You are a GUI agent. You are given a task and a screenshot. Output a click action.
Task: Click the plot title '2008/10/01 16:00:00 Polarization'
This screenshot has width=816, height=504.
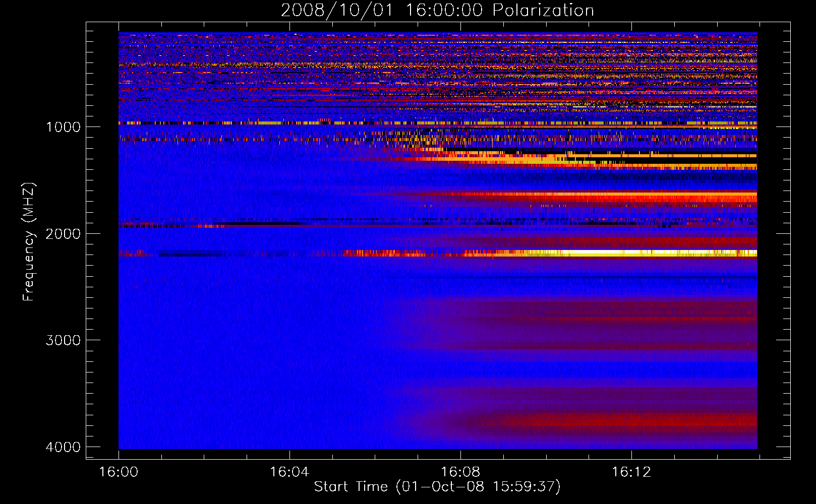tap(437, 10)
